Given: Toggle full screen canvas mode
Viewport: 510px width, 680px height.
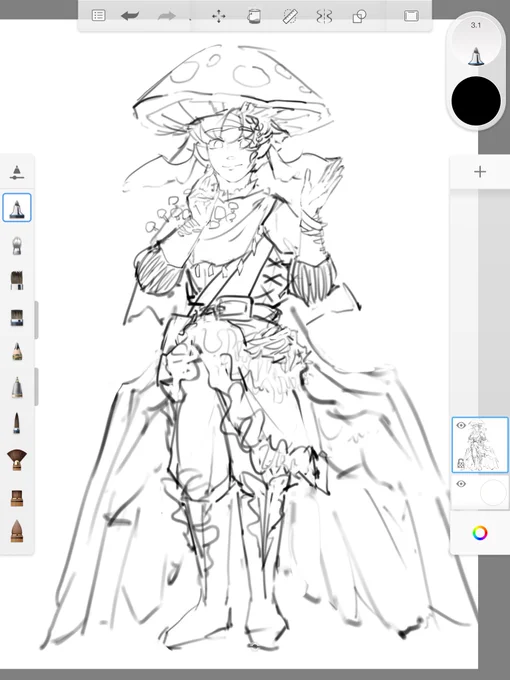Looking at the screenshot, I should (411, 16).
